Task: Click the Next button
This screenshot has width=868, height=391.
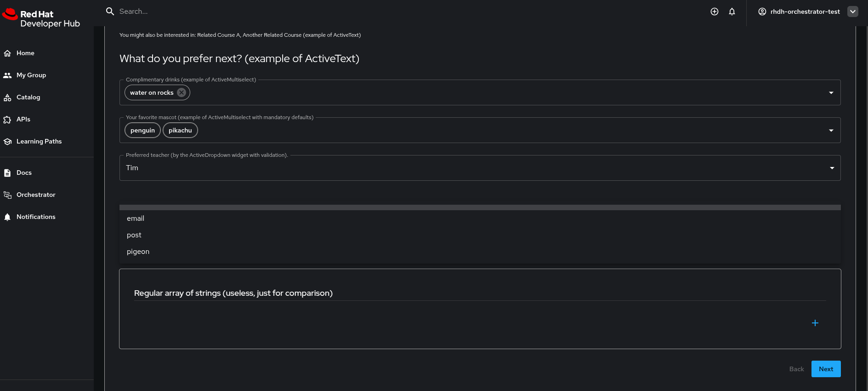Action: [x=826, y=369]
